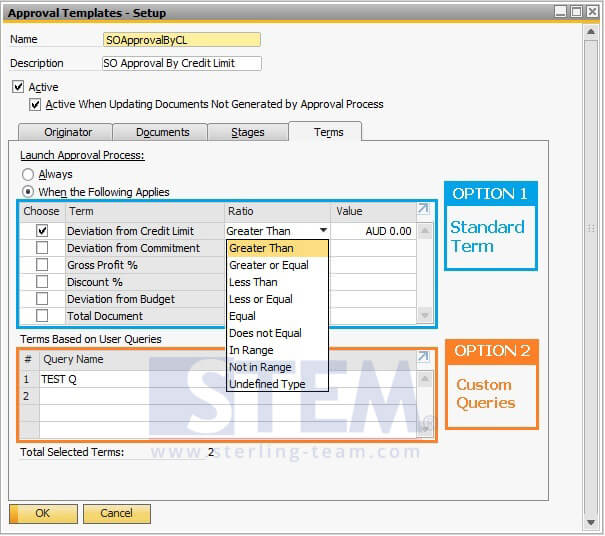Select the Terms tab

pos(325,132)
